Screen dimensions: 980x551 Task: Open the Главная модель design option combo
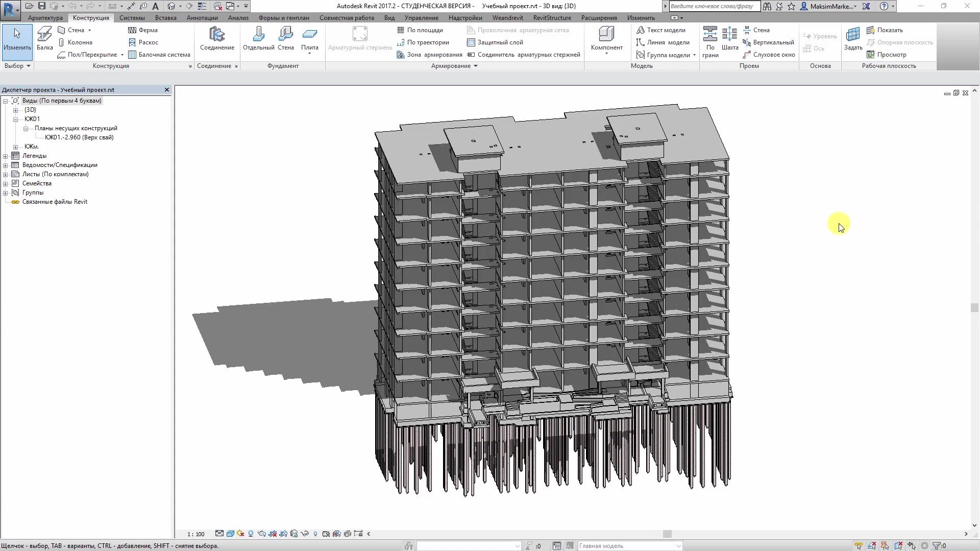coord(630,546)
